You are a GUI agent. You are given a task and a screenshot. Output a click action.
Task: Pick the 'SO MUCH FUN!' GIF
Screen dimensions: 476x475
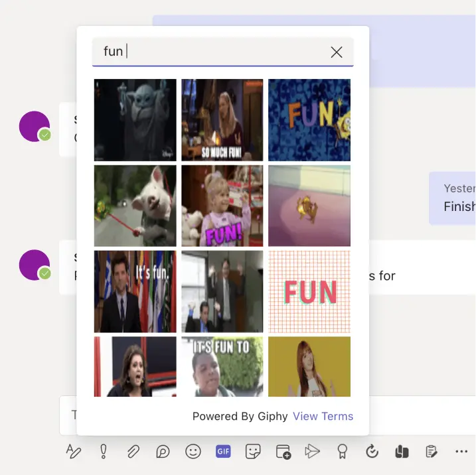click(222, 120)
